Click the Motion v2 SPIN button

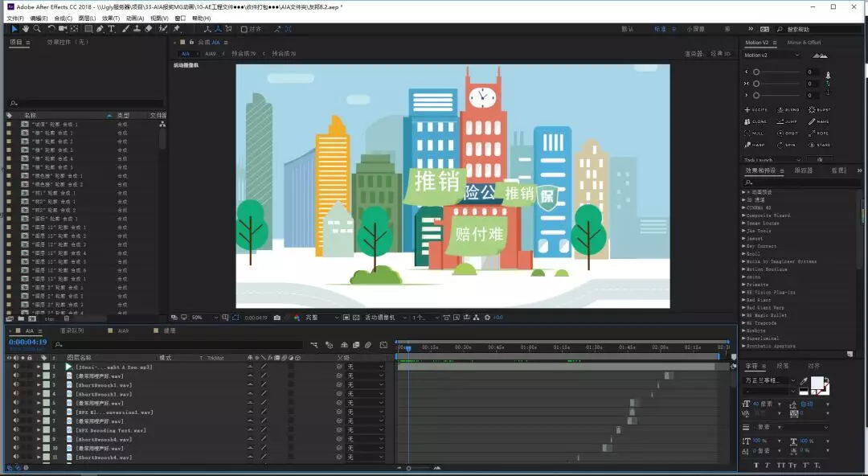(x=787, y=145)
